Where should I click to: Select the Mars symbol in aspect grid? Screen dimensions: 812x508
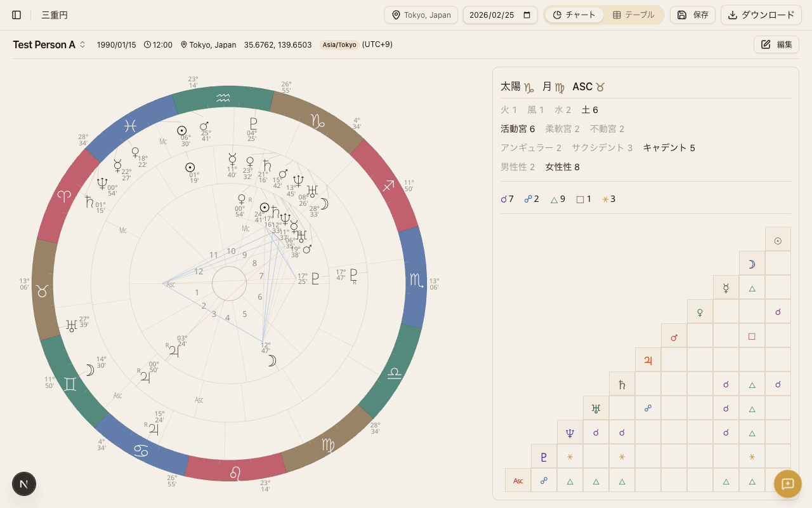click(674, 337)
